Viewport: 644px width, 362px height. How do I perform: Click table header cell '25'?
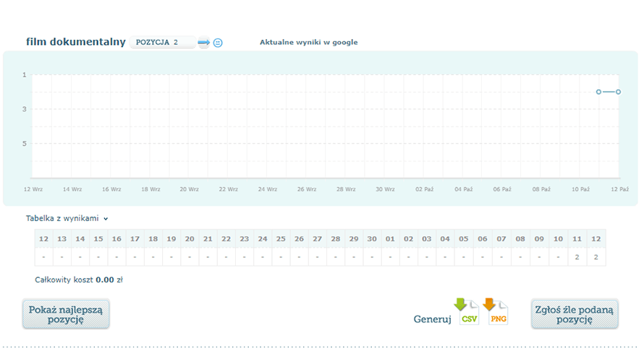[x=281, y=239]
